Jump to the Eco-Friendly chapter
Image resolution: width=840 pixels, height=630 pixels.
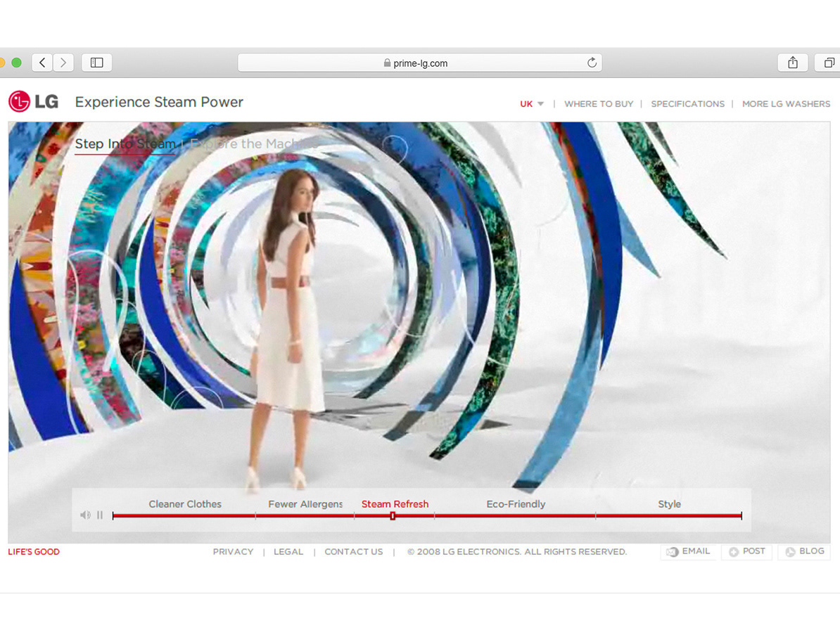click(516, 503)
